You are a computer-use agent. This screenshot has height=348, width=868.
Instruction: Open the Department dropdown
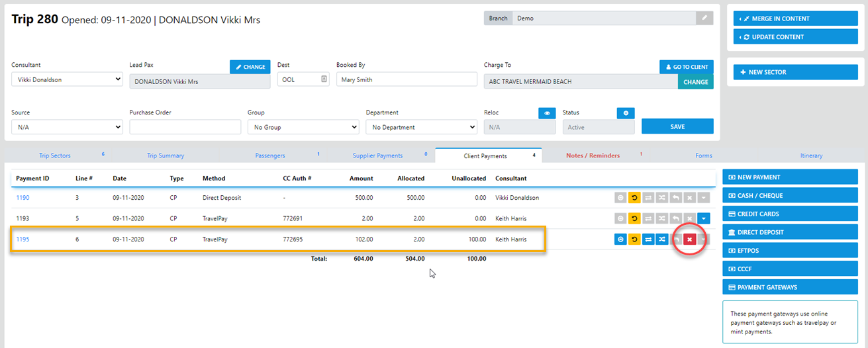pyautogui.click(x=421, y=127)
